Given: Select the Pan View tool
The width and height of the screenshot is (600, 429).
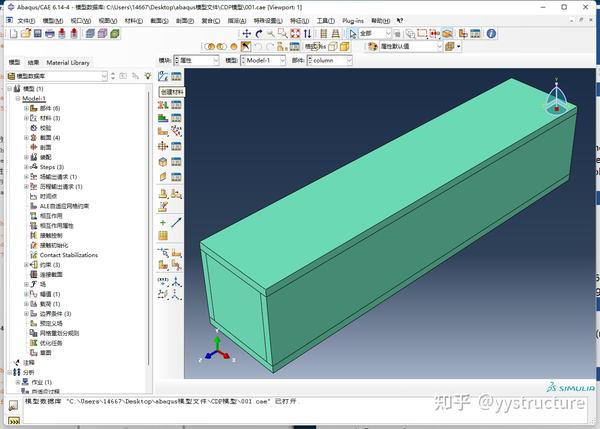Looking at the screenshot, I should (247, 34).
